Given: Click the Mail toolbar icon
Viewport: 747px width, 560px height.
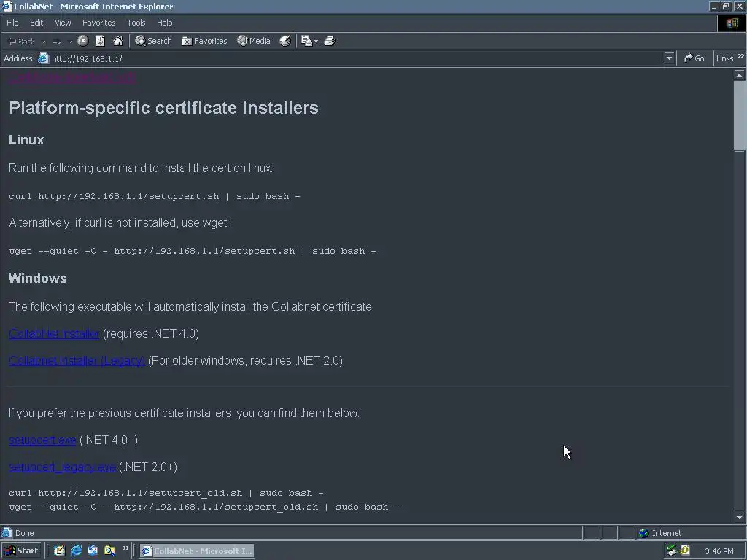Looking at the screenshot, I should [x=306, y=41].
